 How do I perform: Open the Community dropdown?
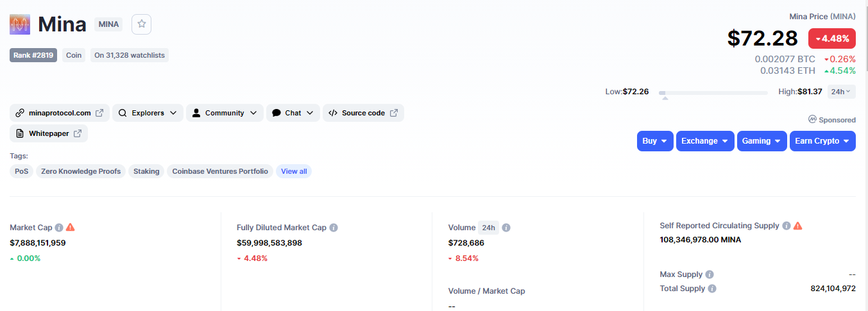225,113
